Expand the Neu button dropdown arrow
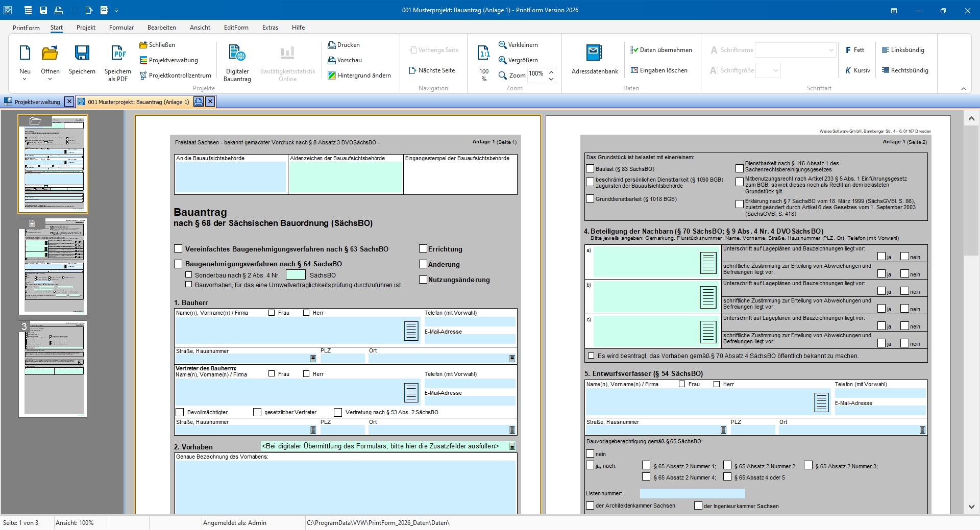980x530 pixels. pyautogui.click(x=24, y=80)
